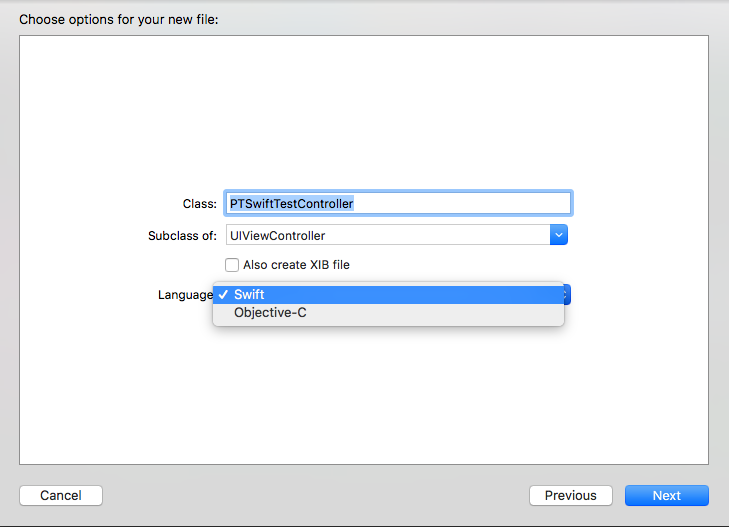Click the 'Choose options for your new file' heading
This screenshot has width=729, height=527.
click(x=119, y=20)
